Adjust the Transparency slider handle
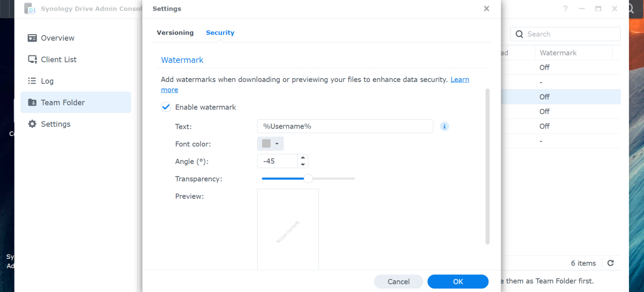 pos(308,178)
